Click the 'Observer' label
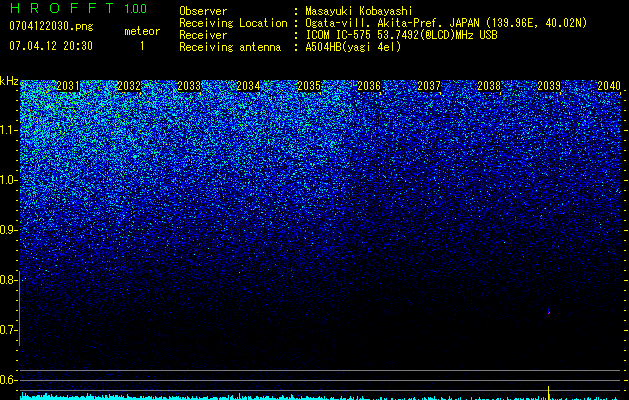Screen dimensions: 629x400 [203, 11]
